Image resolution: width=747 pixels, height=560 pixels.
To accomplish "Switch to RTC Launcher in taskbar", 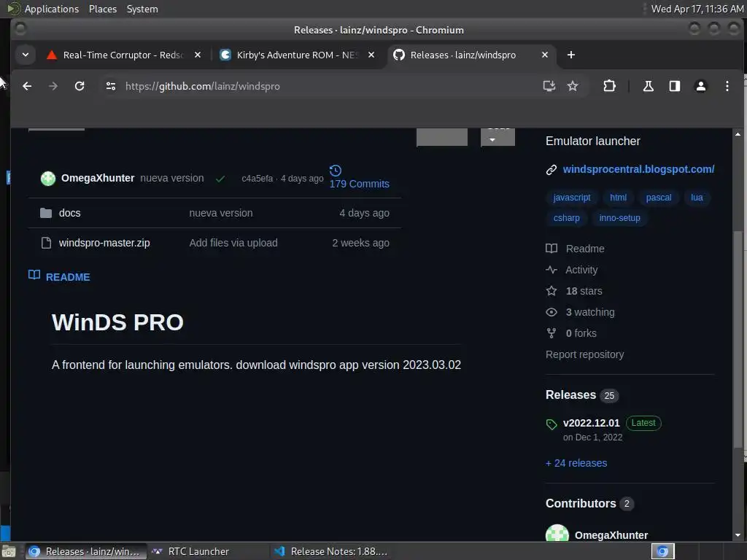I will [x=190, y=551].
